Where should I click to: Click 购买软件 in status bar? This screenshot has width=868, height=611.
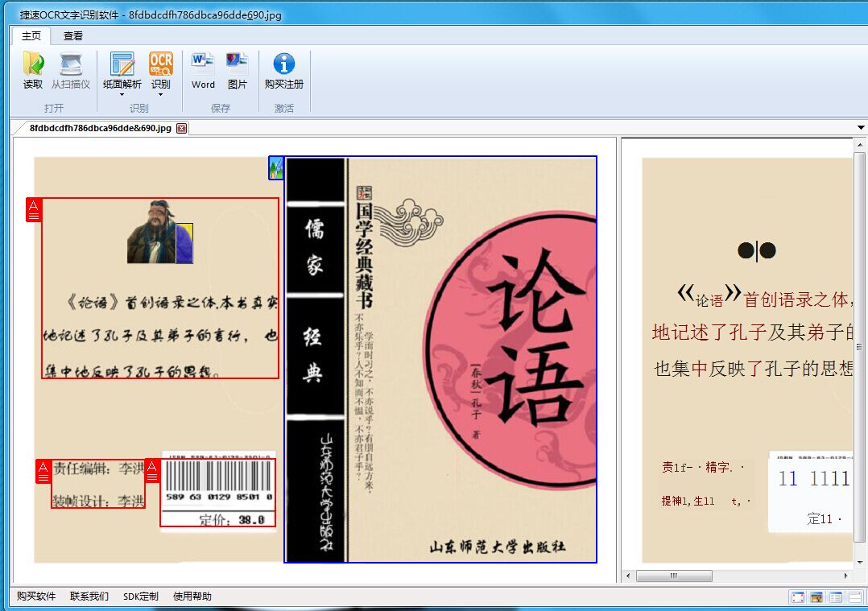[x=36, y=596]
